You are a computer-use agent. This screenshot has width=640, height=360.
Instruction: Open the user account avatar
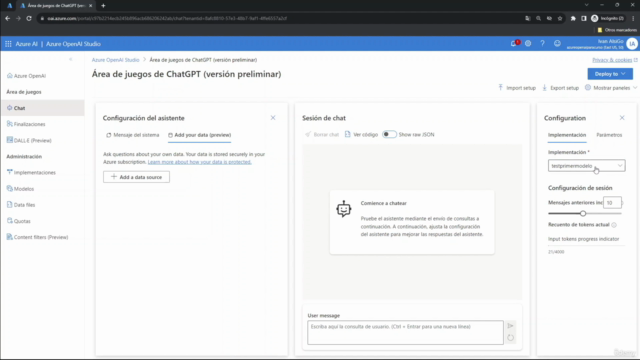pos(632,44)
